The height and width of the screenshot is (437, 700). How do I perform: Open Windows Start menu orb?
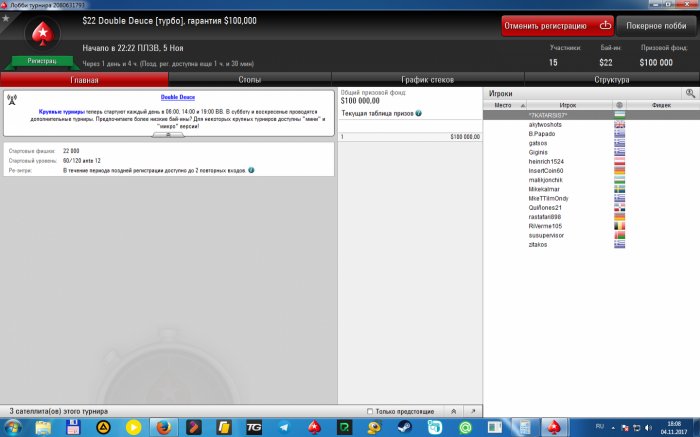click(x=13, y=428)
